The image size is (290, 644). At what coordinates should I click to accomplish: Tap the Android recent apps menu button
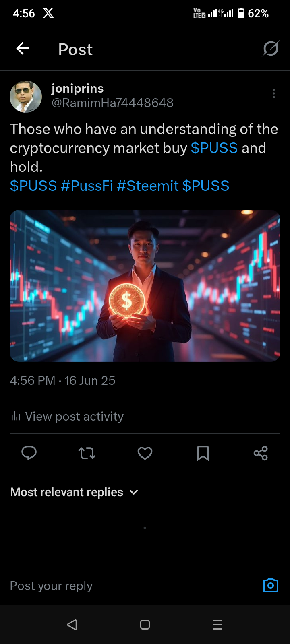217,625
